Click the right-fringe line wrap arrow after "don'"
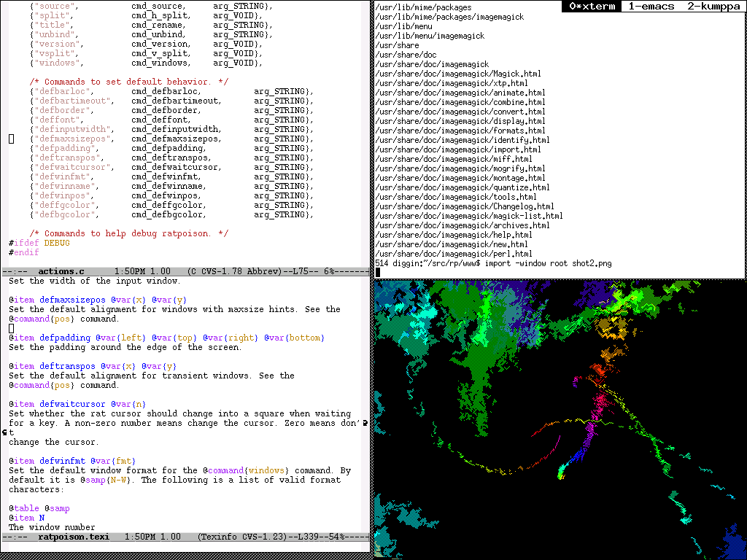This screenshot has height=560, width=747. 365,423
